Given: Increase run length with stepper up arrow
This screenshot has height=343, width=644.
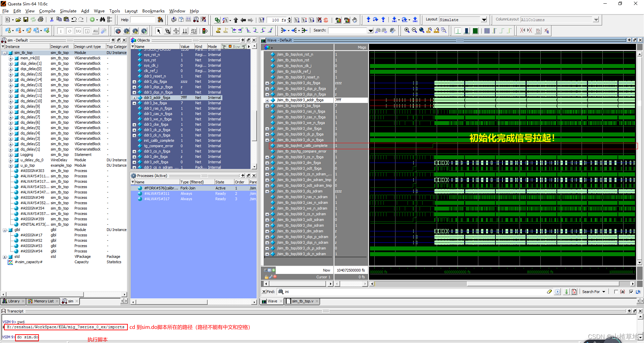Looking at the screenshot, I should pos(289,18).
